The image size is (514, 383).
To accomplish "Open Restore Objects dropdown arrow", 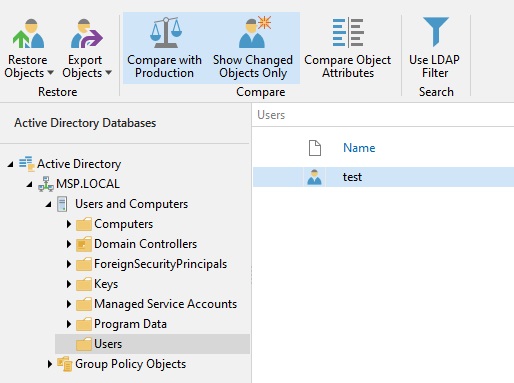I will [50, 72].
